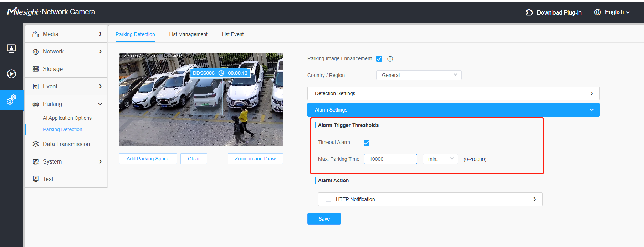The image size is (644, 247).
Task: Click the Storage drive icon
Action: click(36, 69)
